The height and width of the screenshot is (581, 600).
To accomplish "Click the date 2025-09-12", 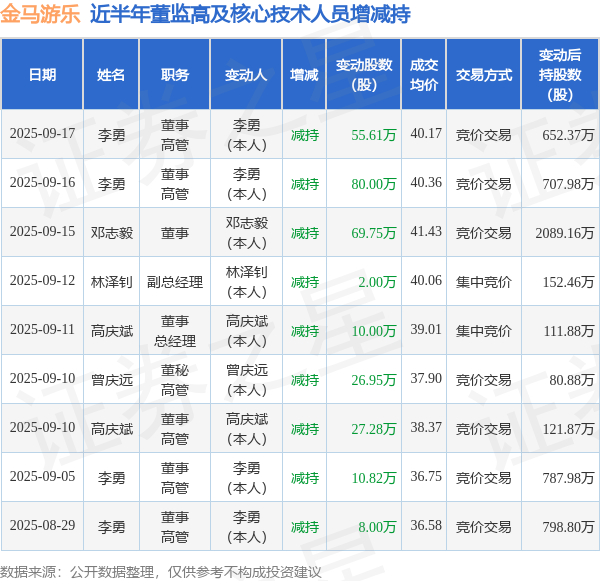I will tap(42, 281).
